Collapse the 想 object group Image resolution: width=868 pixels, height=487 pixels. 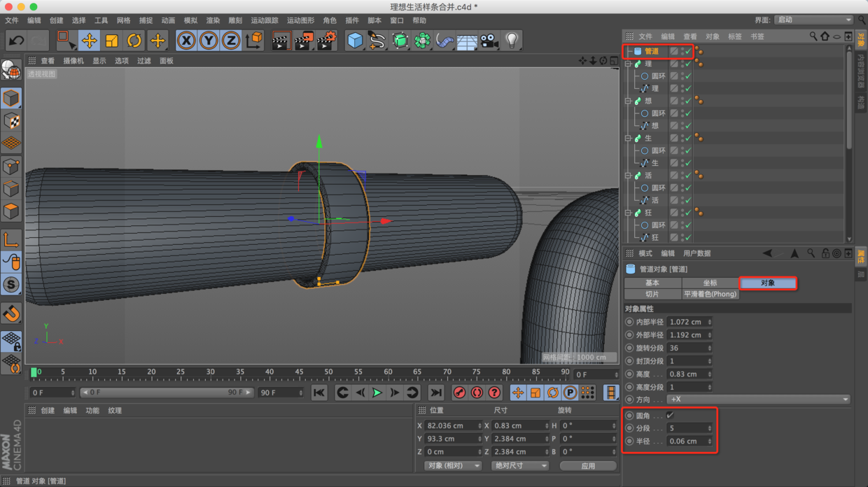pos(628,101)
